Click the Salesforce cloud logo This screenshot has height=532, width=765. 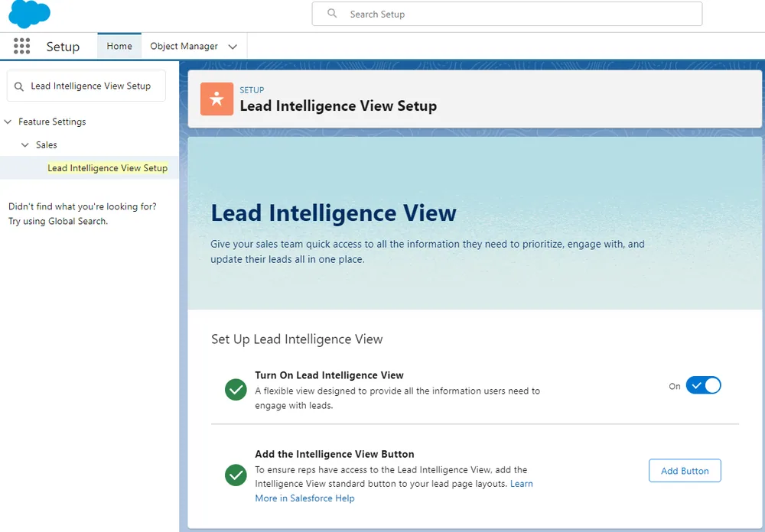(29, 13)
